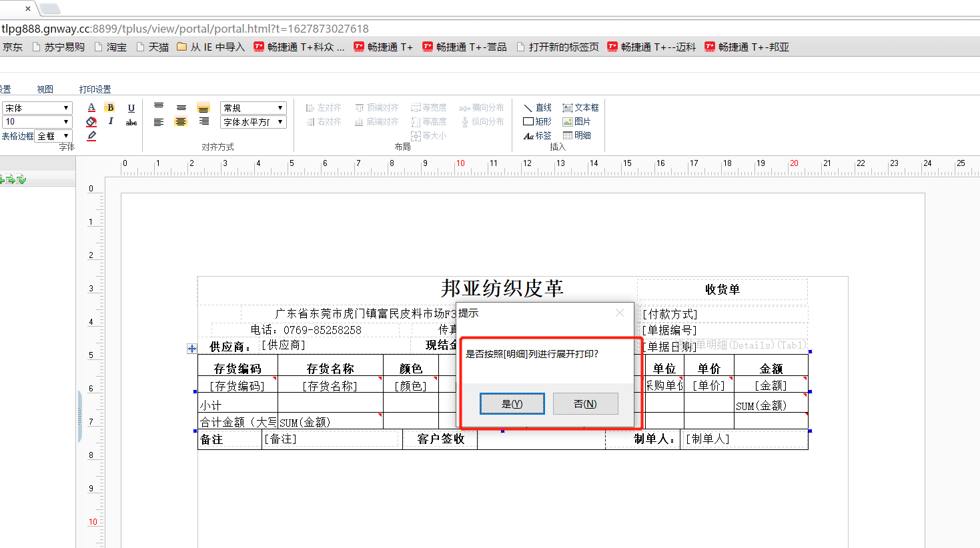Insert a 矩形 rectangle

[538, 121]
